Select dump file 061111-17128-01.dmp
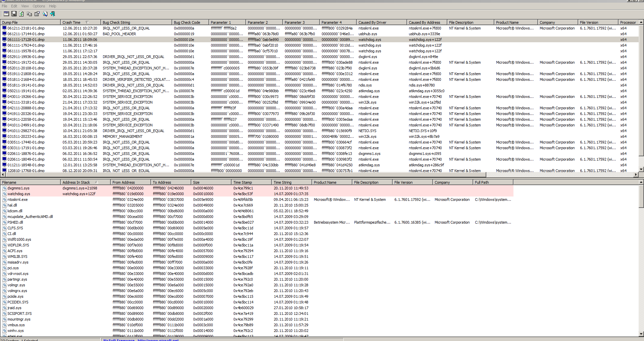The image size is (644, 341). point(26,40)
